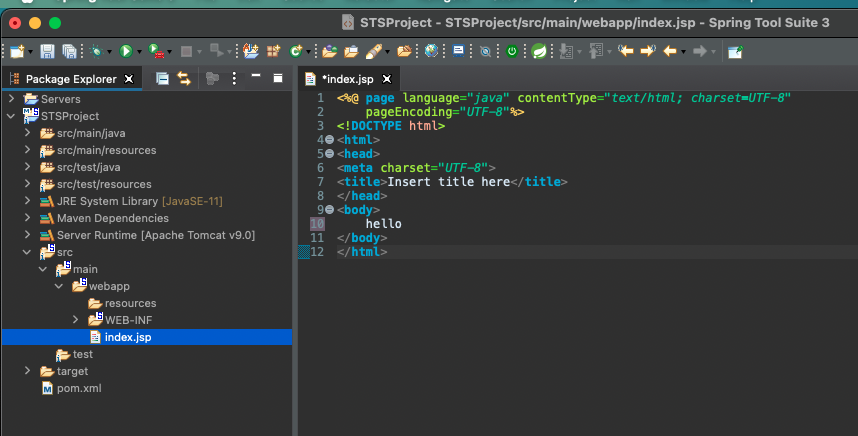Open dropdown arrow next to Run icon
The height and width of the screenshot is (436, 858).
click(x=139, y=52)
